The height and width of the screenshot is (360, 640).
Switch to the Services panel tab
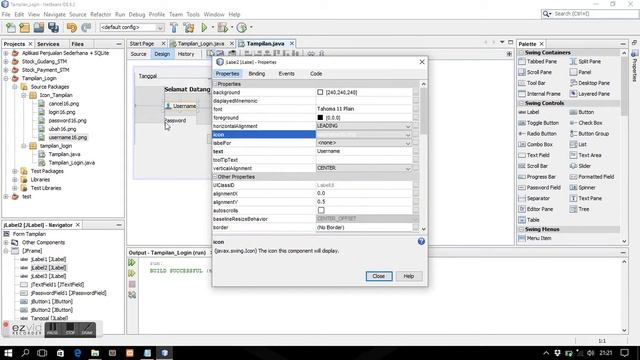[48, 44]
